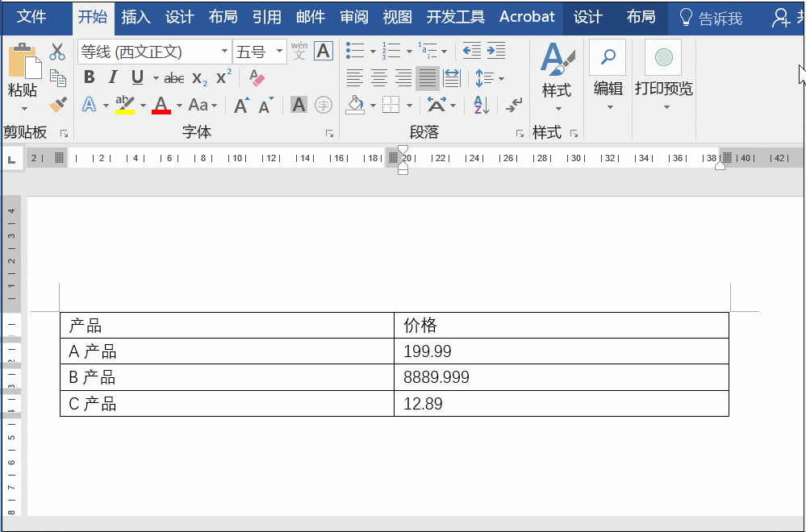Switch to 开发工具 Developer tab
Screen dimensions: 806x532
point(455,17)
